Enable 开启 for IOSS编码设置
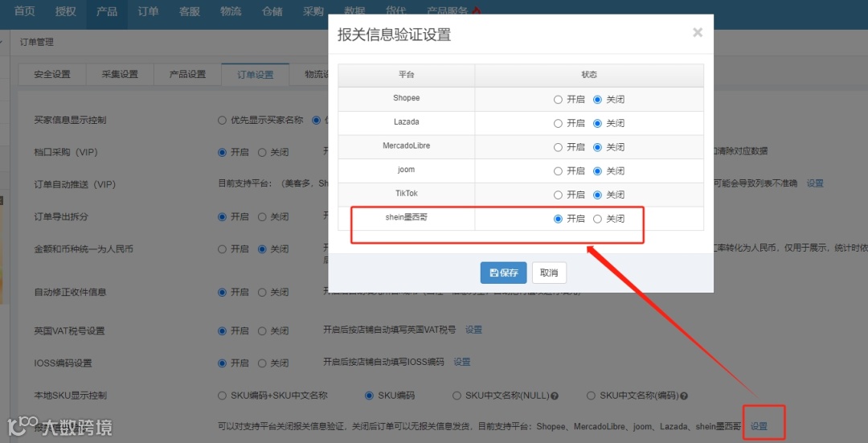 (x=222, y=363)
